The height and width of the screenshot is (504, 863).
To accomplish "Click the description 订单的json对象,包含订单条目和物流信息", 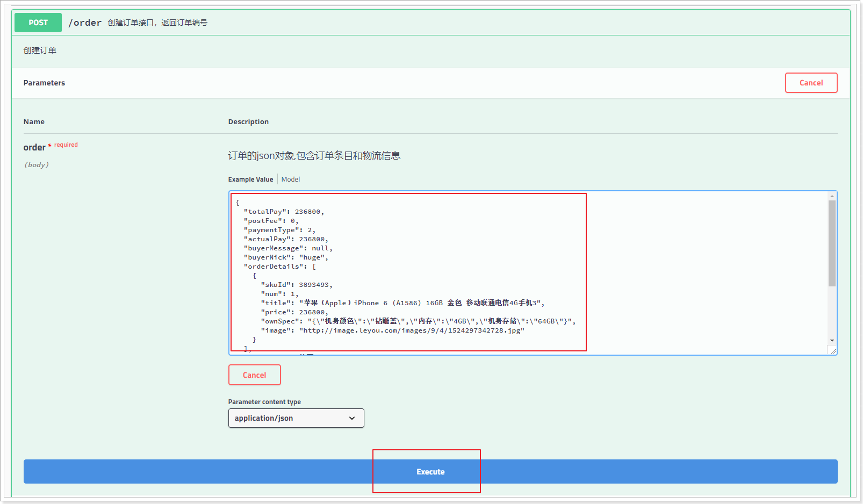I will (x=314, y=156).
